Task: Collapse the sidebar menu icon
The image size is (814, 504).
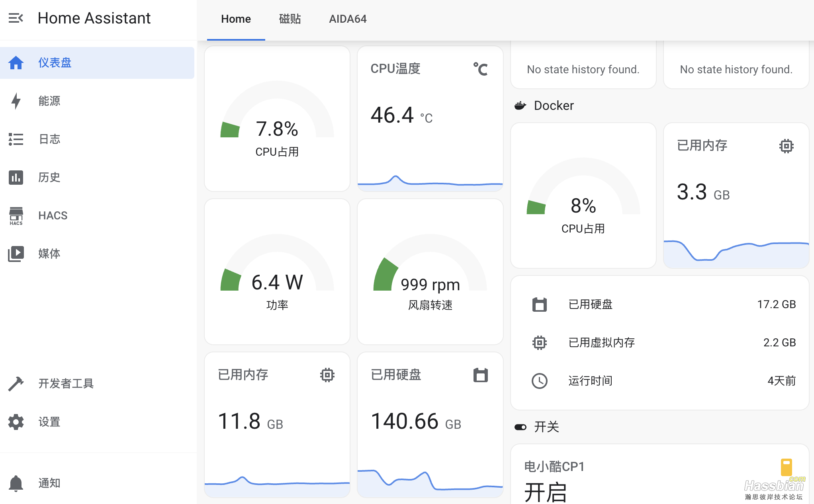Action: coord(16,18)
